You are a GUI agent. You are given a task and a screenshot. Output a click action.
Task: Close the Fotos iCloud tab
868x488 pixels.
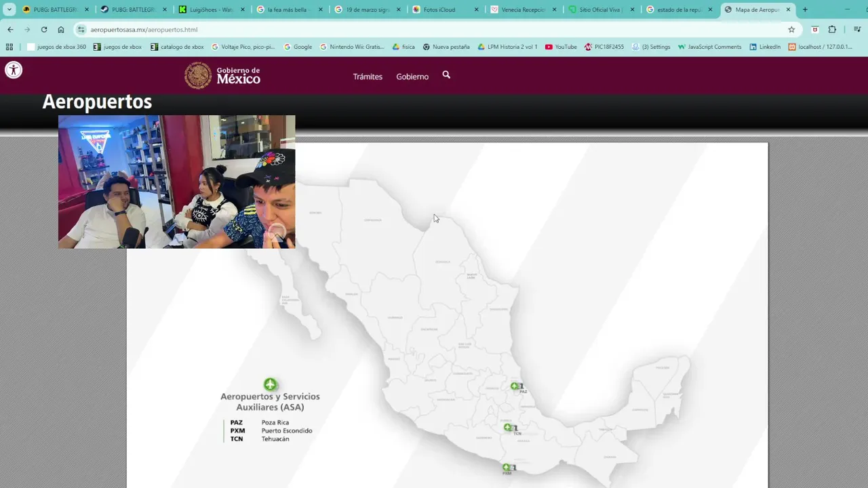(476, 9)
